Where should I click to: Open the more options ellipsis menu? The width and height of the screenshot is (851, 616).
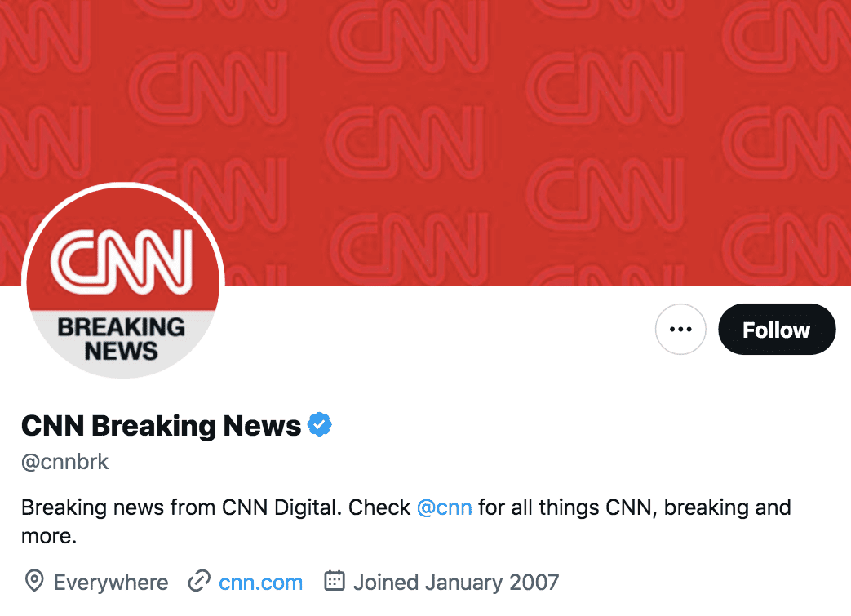point(680,329)
